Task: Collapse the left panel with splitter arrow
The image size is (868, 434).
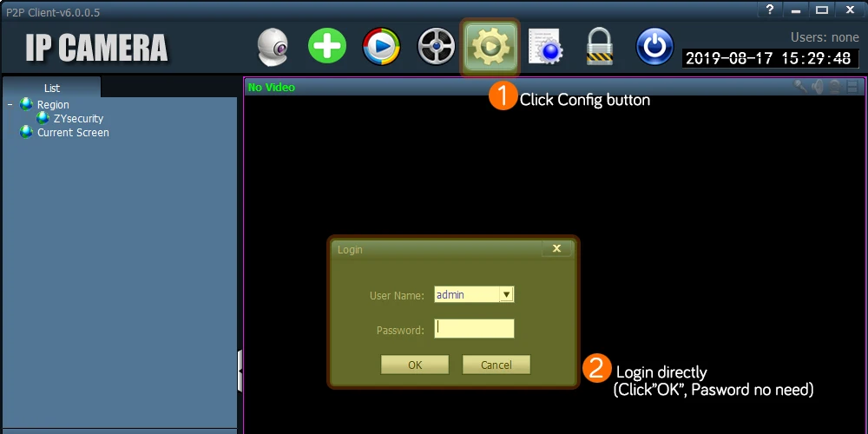Action: (x=240, y=371)
